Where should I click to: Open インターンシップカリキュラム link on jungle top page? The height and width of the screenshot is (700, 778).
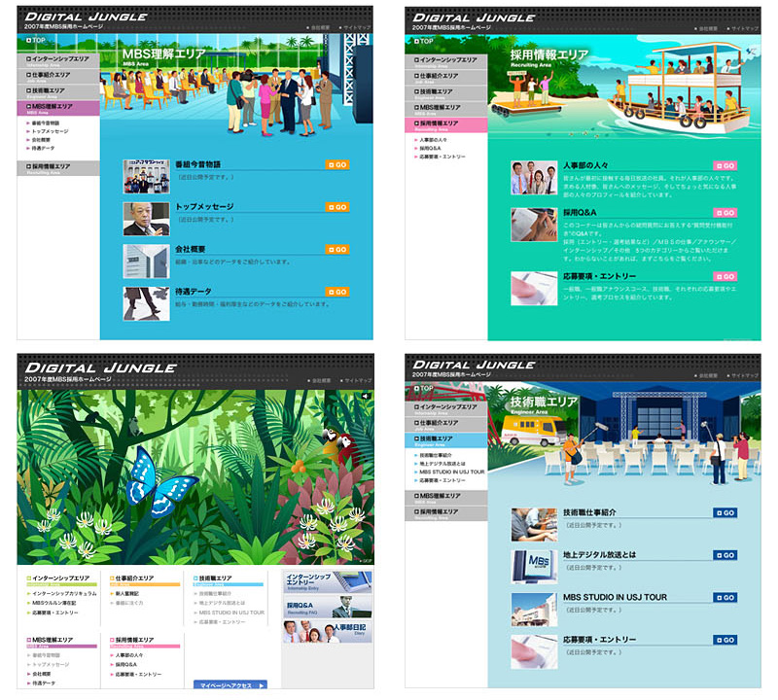pos(63,593)
